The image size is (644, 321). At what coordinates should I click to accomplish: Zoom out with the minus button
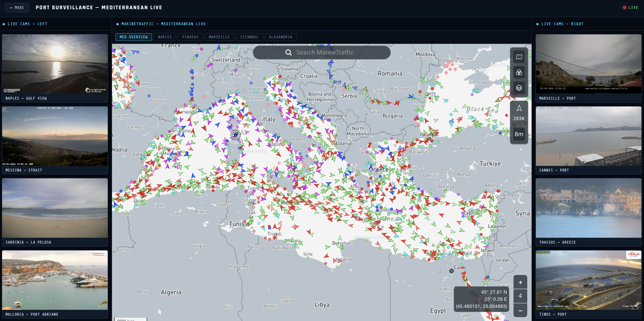(x=520, y=310)
